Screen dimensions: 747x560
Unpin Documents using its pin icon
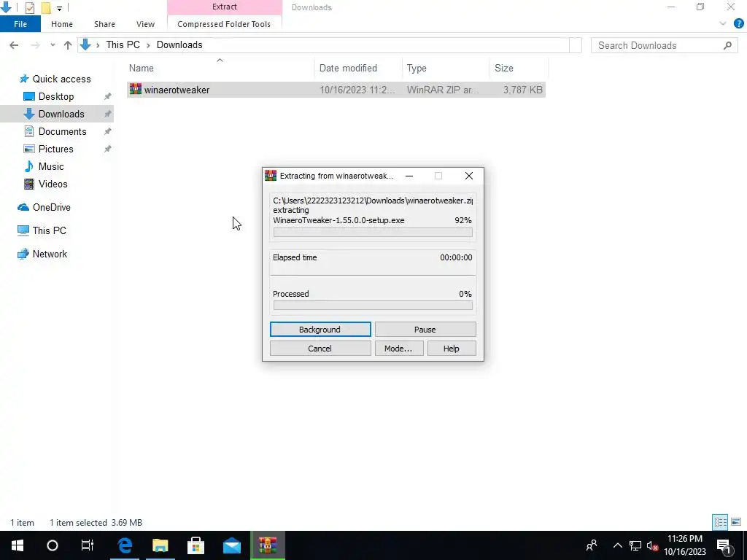tap(108, 132)
